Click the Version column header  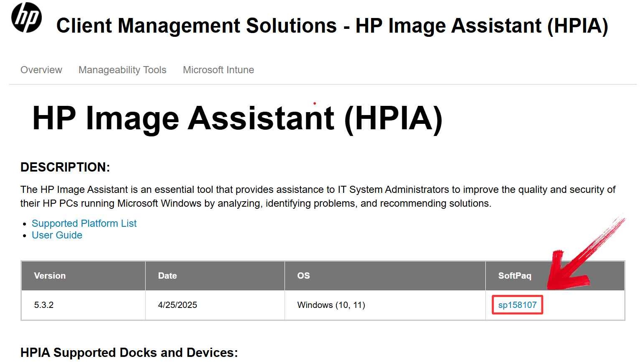point(50,276)
